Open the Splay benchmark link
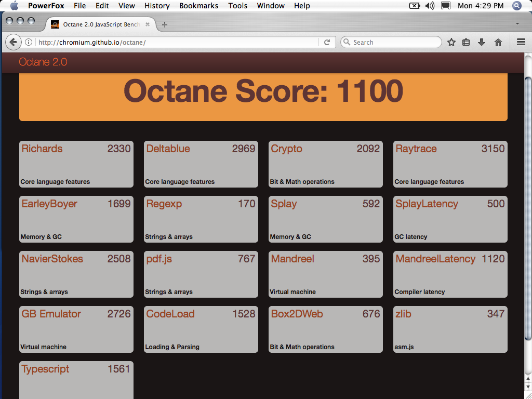This screenshot has width=532, height=399. pos(284,204)
